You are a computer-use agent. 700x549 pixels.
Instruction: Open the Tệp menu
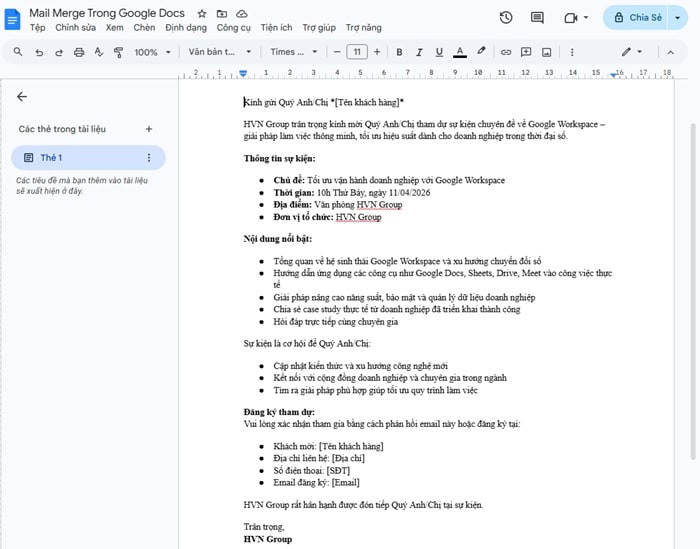coord(38,28)
